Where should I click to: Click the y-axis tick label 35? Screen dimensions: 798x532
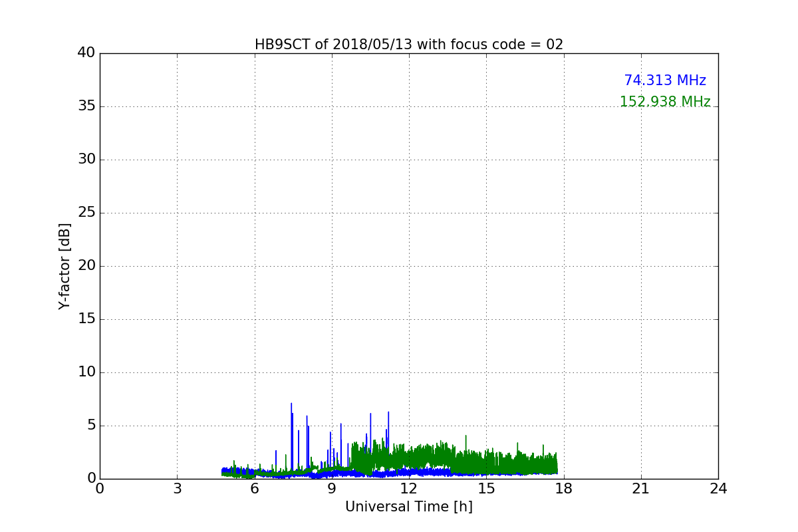coord(86,106)
